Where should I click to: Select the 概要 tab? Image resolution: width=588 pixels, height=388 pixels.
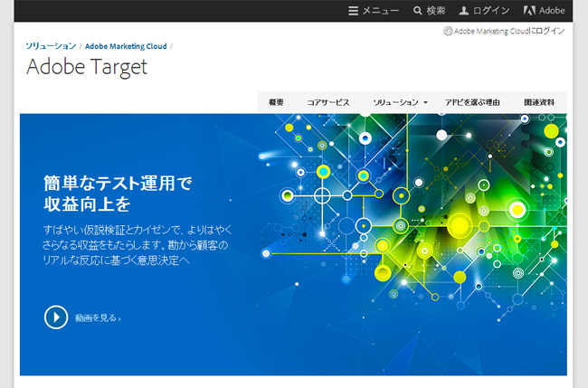(276, 102)
